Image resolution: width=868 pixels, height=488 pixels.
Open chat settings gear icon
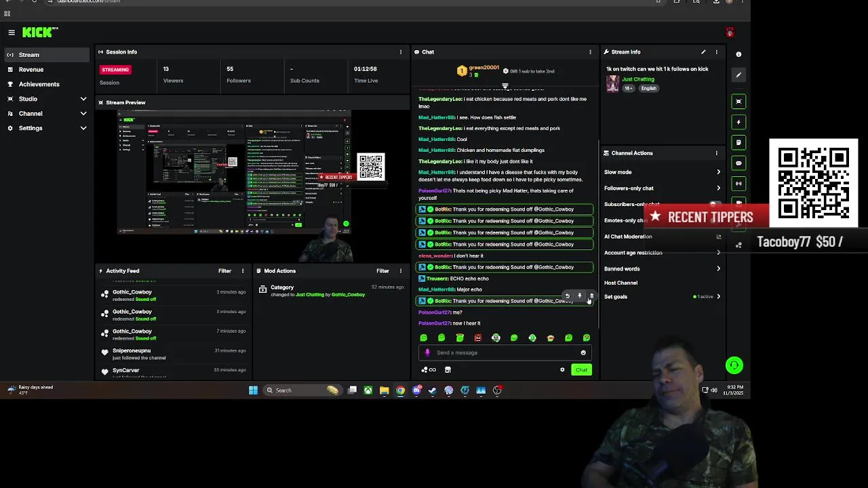[x=562, y=369]
